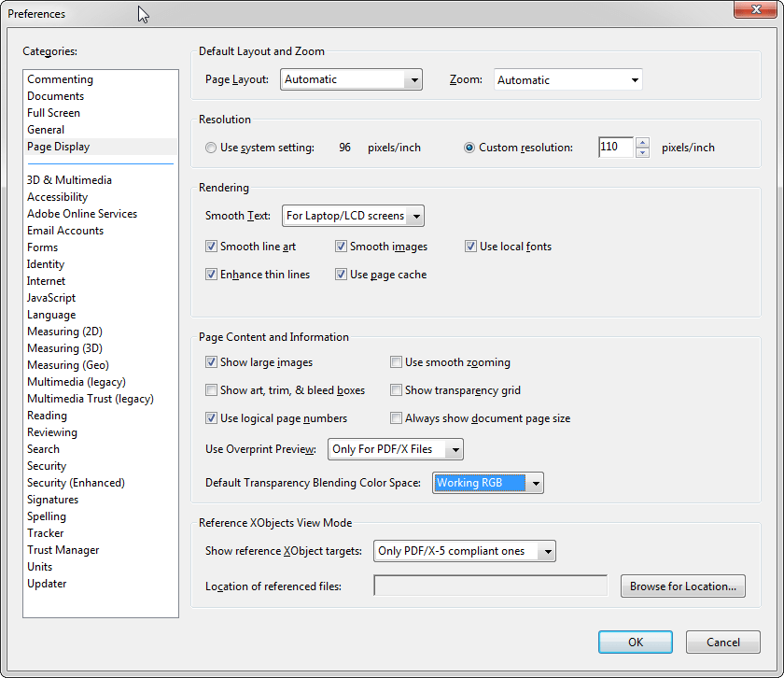Enable Show transparency grid
Image resolution: width=784 pixels, height=678 pixels.
(396, 390)
